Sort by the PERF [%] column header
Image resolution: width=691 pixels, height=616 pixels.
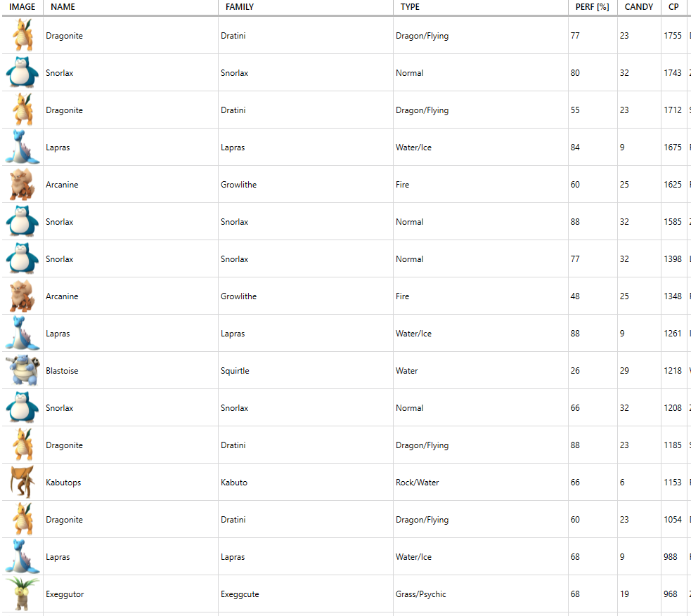tap(593, 7)
